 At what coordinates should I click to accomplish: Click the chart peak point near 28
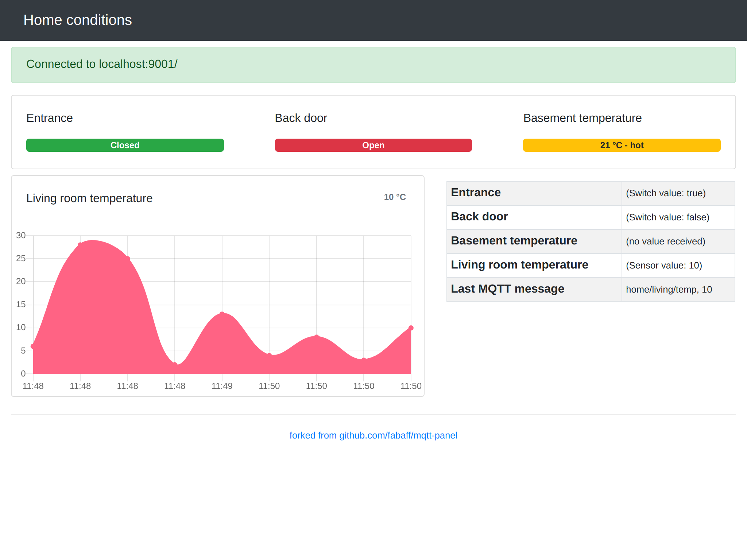(x=80, y=245)
